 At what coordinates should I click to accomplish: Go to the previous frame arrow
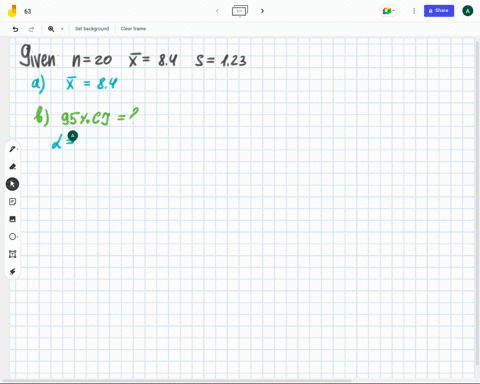tap(217, 11)
